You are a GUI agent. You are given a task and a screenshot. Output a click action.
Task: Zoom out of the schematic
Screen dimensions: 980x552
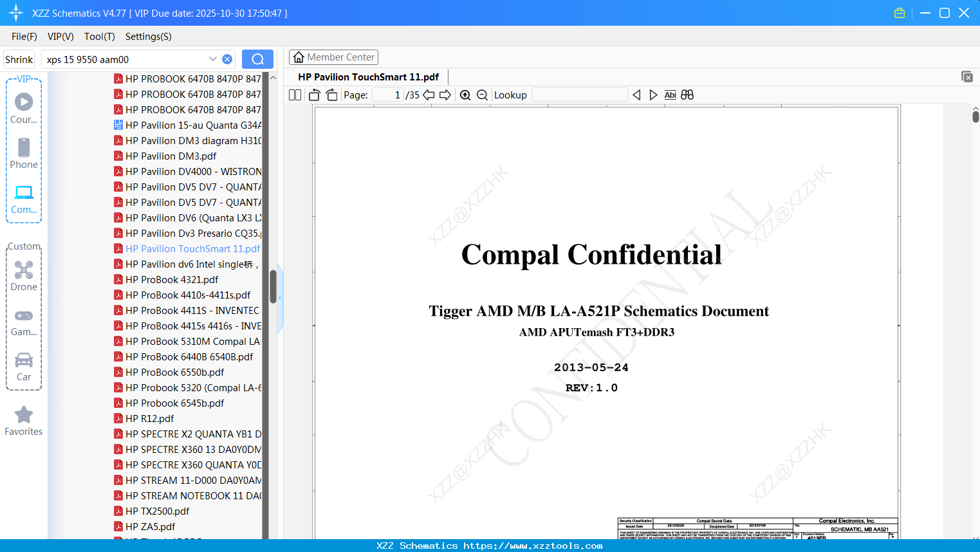click(x=483, y=95)
